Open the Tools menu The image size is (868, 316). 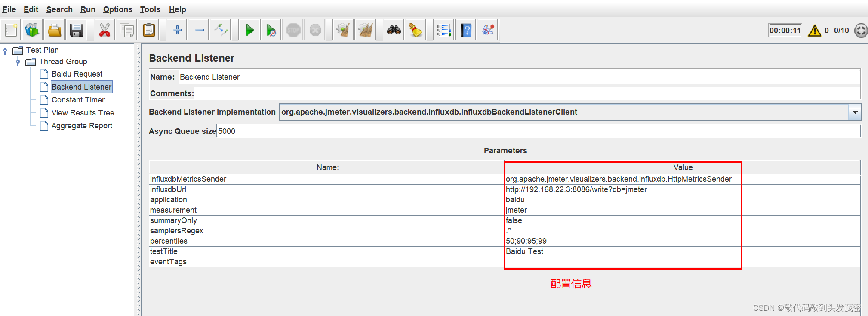[150, 9]
